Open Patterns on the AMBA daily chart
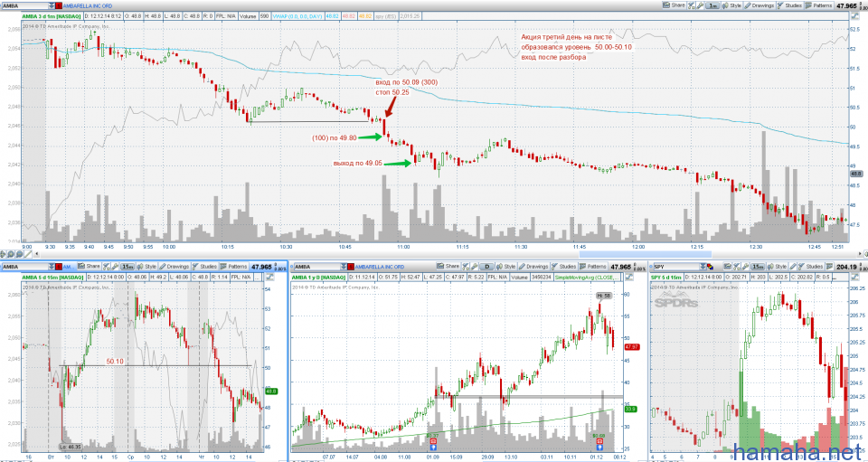Image resolution: width=868 pixels, height=462 pixels. tap(593, 267)
